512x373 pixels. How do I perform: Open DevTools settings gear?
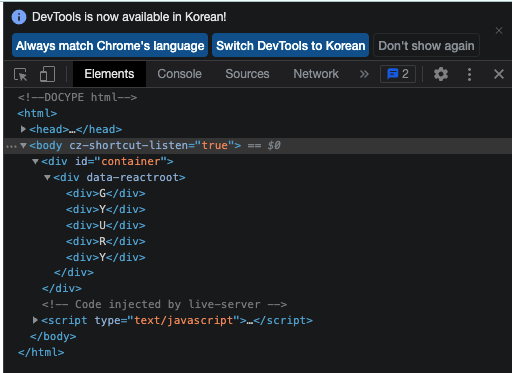(x=441, y=74)
